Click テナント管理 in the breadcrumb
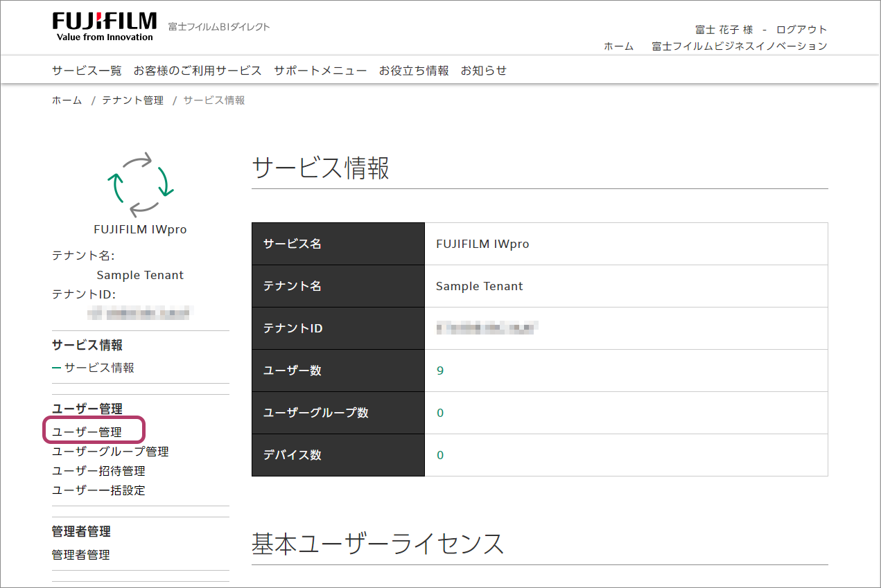This screenshot has height=588, width=881. coord(133,100)
